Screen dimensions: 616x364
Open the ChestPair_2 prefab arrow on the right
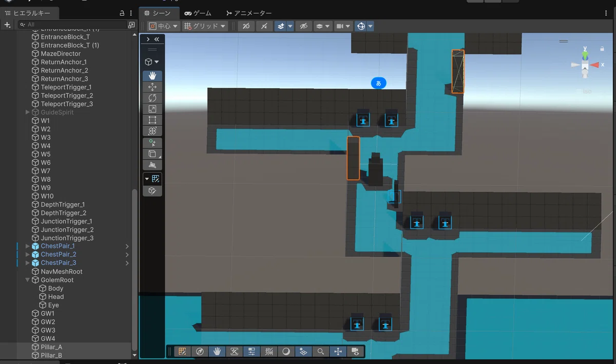point(127,255)
